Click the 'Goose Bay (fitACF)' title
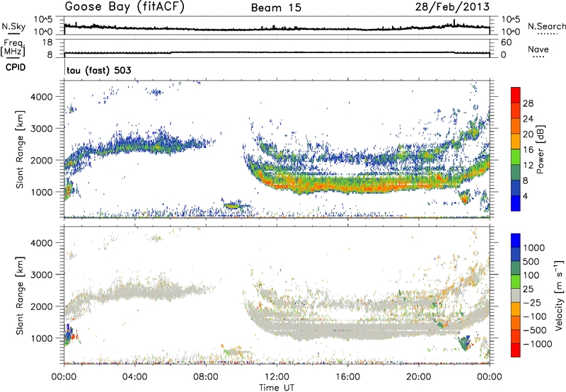The width and height of the screenshot is (566, 392). pos(125,7)
